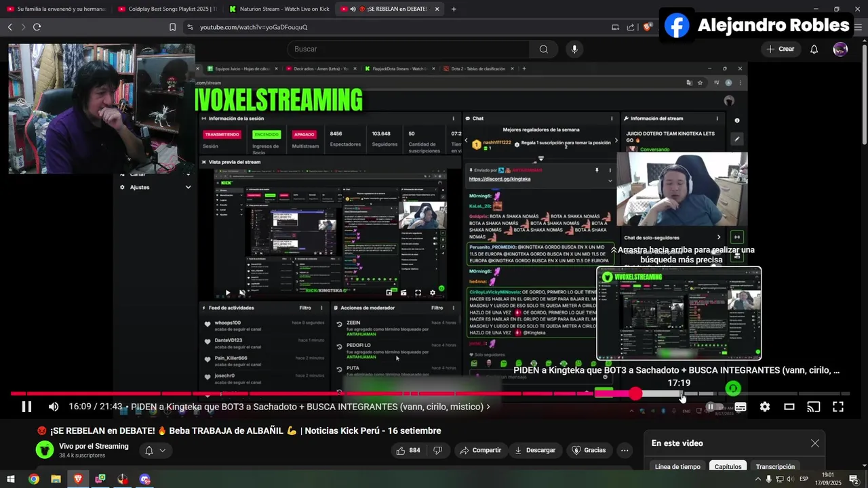Open the Windows notification center

tap(854, 479)
